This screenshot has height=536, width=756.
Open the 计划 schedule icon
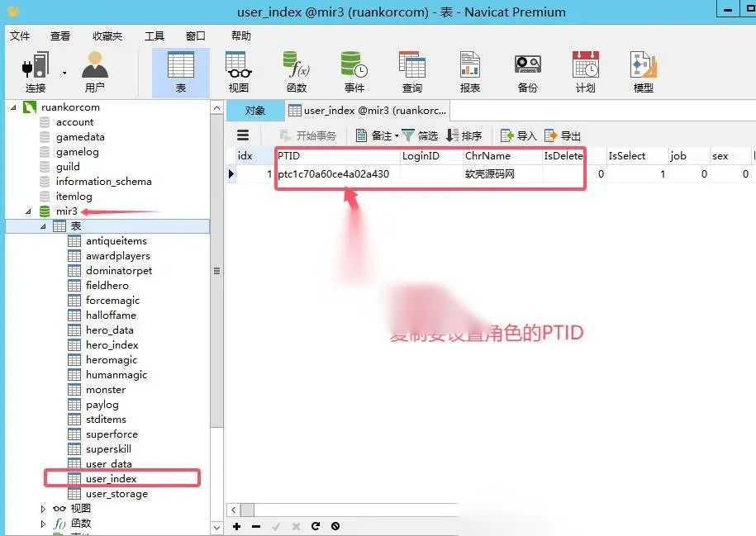[x=585, y=73]
